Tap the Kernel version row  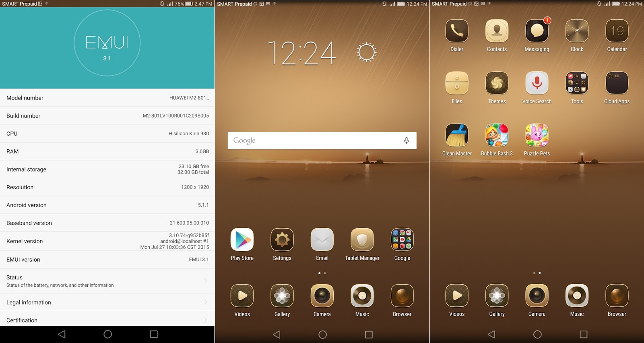(107, 241)
